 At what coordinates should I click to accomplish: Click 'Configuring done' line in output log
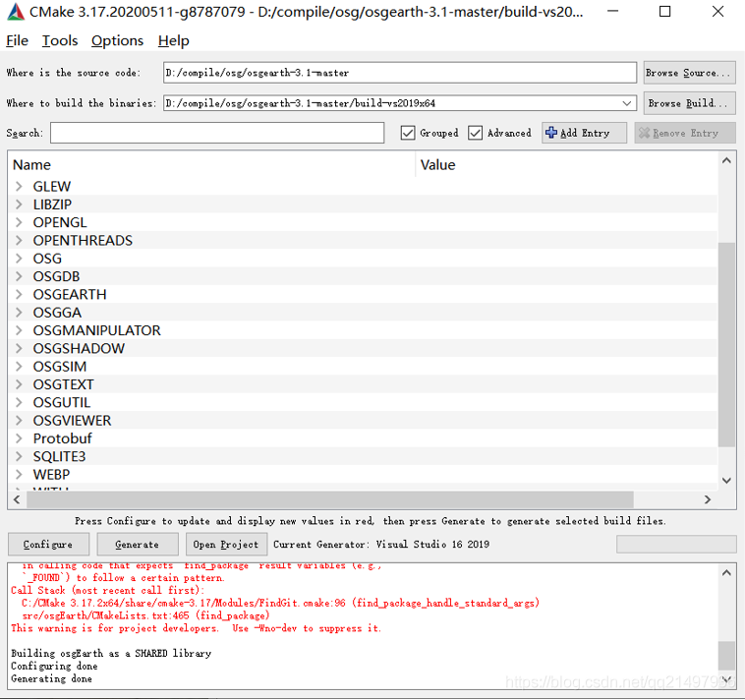[x=54, y=666]
